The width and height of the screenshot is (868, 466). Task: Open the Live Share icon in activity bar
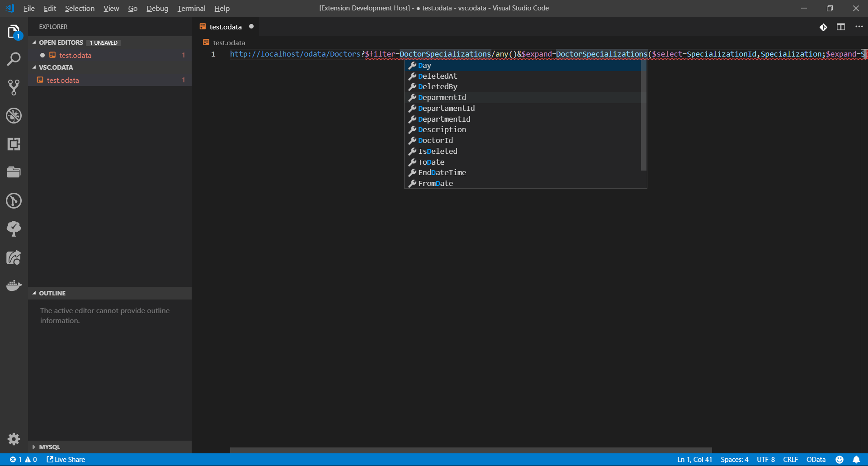pyautogui.click(x=14, y=257)
